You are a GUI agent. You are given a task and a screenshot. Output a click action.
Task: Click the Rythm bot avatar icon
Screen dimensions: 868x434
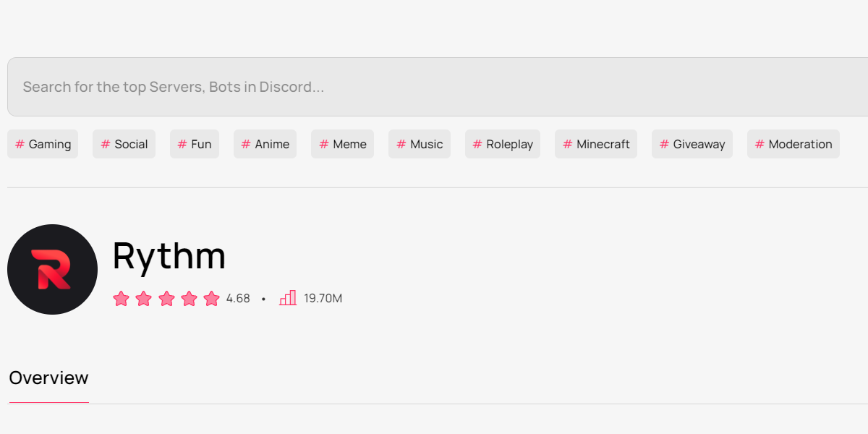52,269
